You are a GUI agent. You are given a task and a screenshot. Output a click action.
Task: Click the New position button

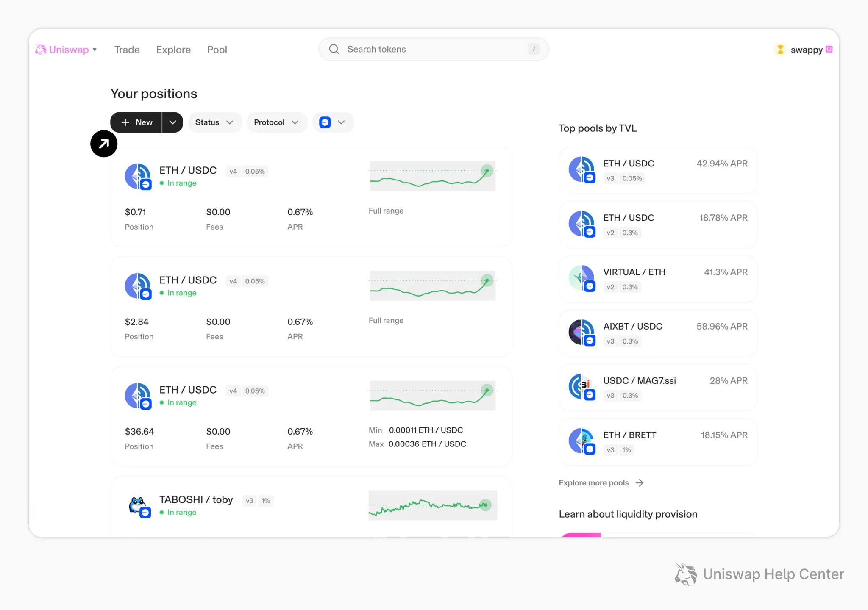[136, 122]
